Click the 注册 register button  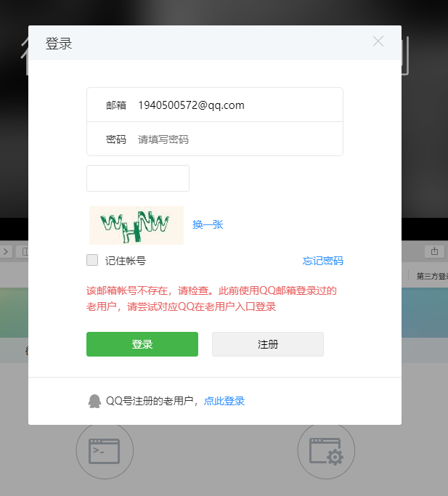click(268, 344)
